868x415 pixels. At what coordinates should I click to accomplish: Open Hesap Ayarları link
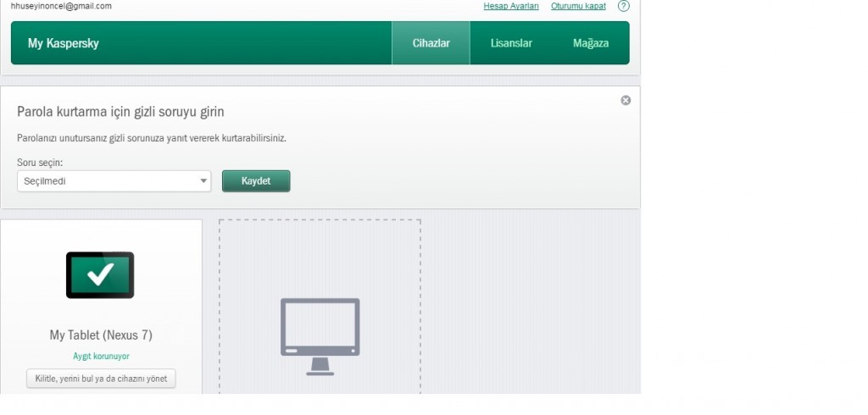click(x=511, y=6)
